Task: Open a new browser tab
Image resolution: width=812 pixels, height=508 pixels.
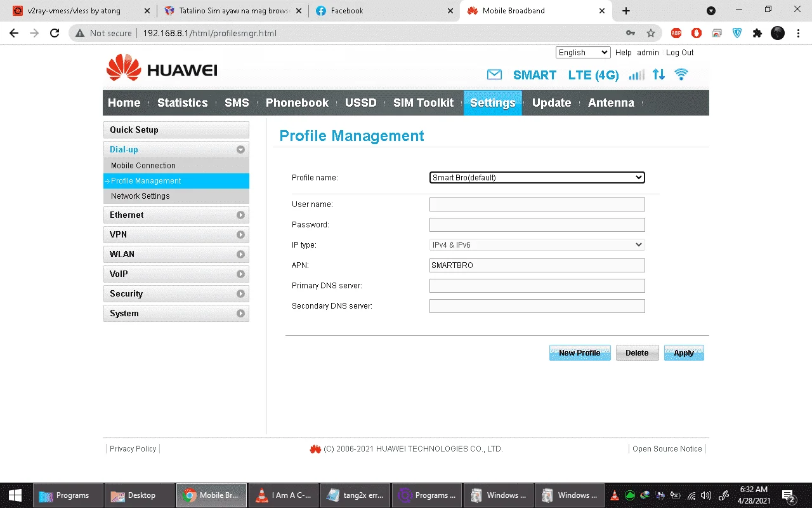Action: [626, 11]
